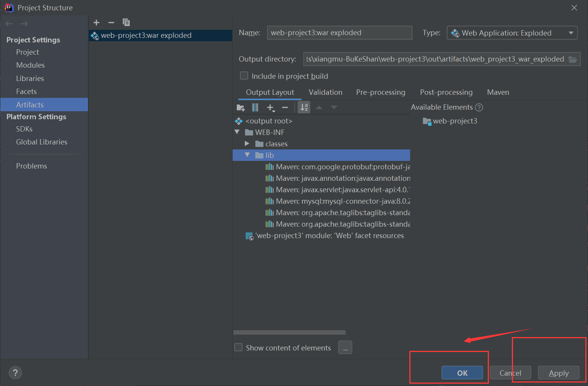The width and height of the screenshot is (588, 386).
Task: Remove the selected element from output layout
Action: (285, 107)
